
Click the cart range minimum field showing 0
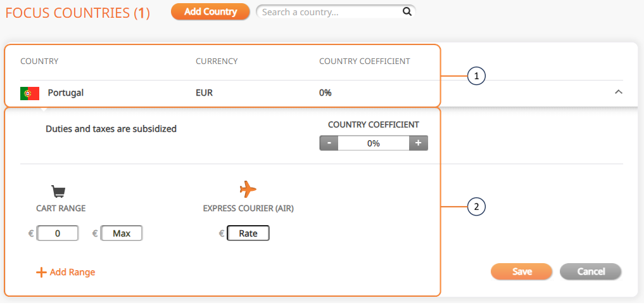tap(58, 233)
